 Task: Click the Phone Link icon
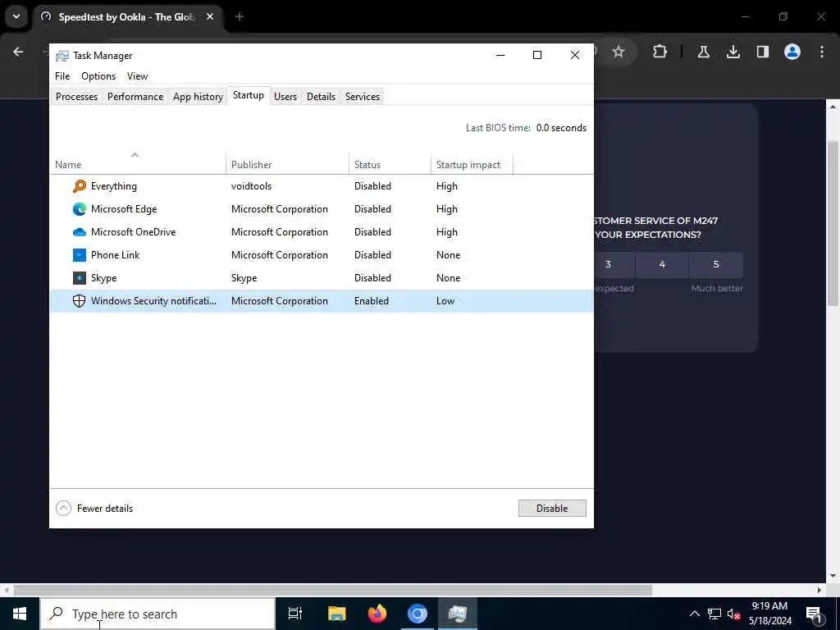80,255
